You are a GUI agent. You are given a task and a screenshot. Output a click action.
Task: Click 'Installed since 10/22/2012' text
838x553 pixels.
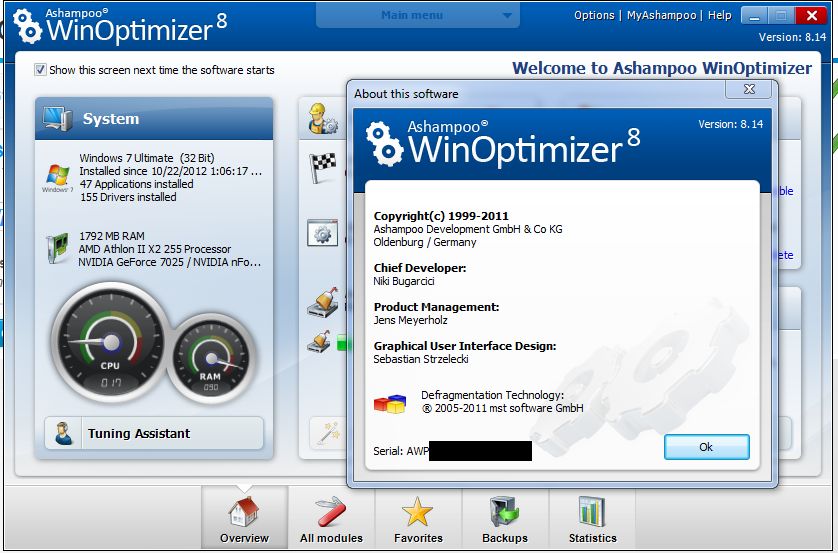click(170, 171)
